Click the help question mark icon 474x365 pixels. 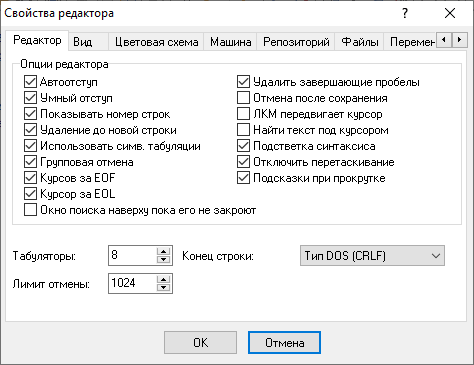click(405, 13)
